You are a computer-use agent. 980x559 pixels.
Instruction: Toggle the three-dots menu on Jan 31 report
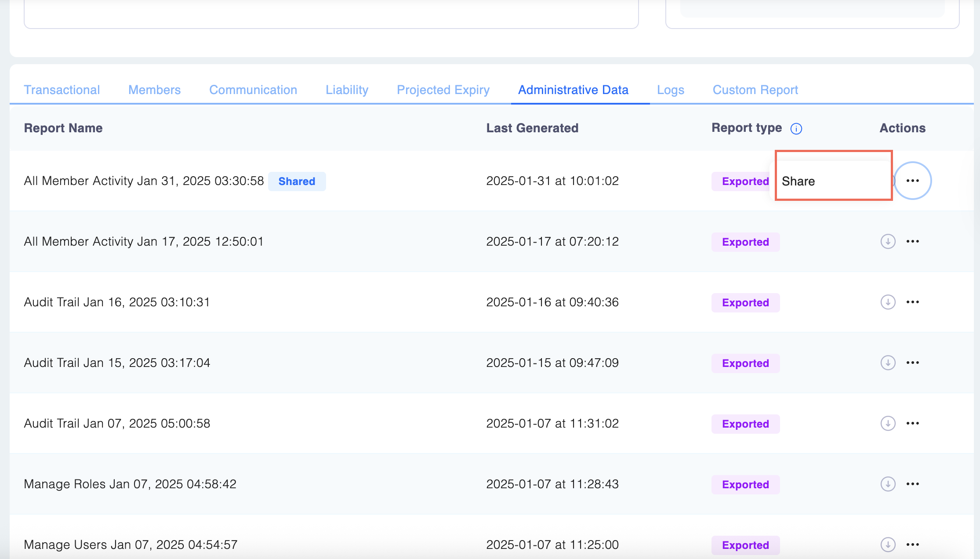pos(912,181)
